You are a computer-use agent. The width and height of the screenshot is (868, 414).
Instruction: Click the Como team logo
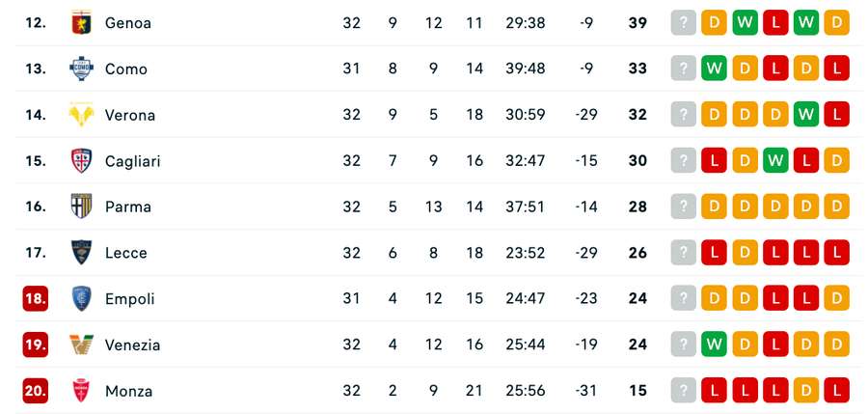point(81,69)
